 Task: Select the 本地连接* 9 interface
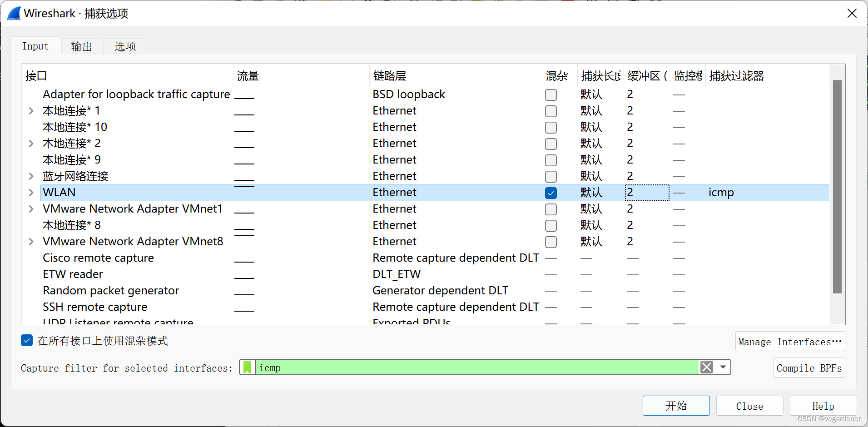tap(72, 160)
